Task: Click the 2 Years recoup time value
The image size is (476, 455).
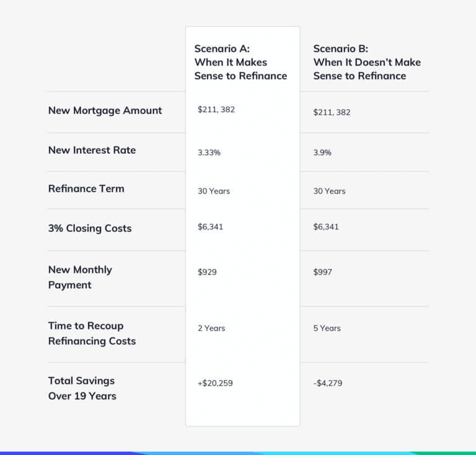Action: (212, 328)
